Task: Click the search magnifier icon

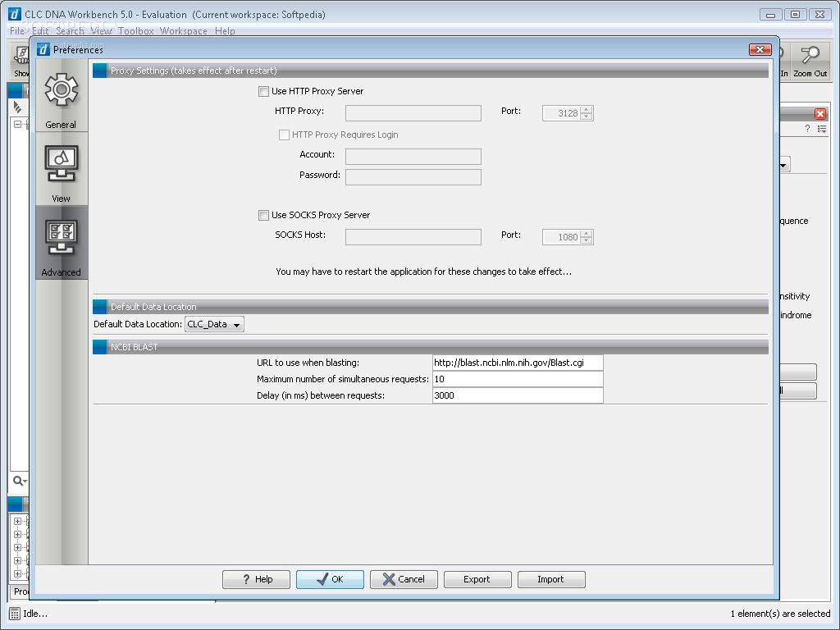Action: (x=20, y=481)
